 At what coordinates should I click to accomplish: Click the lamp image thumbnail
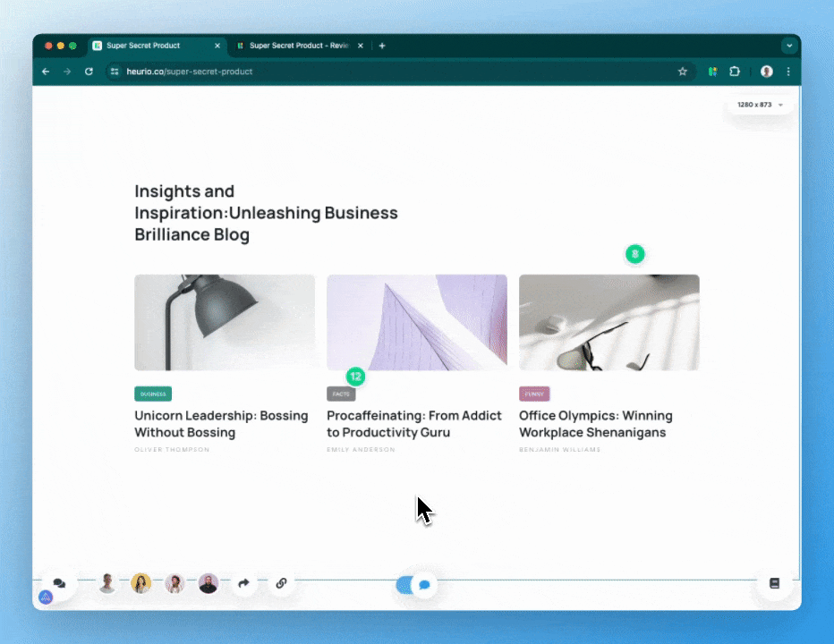(225, 322)
